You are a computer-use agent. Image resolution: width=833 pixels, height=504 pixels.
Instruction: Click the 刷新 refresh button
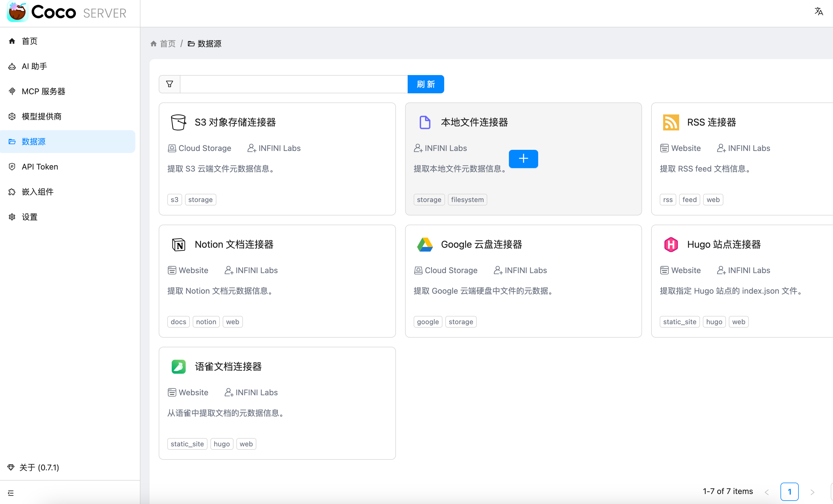coord(425,84)
